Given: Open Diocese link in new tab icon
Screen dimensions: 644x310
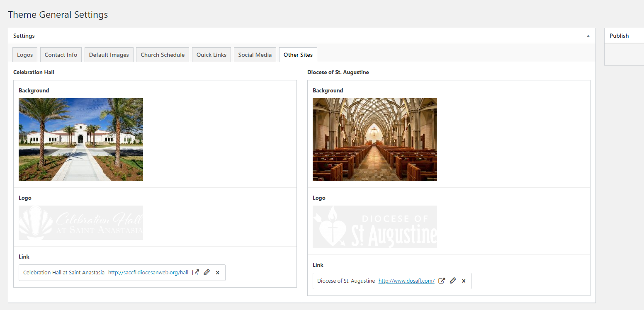Looking at the screenshot, I should pyautogui.click(x=442, y=281).
